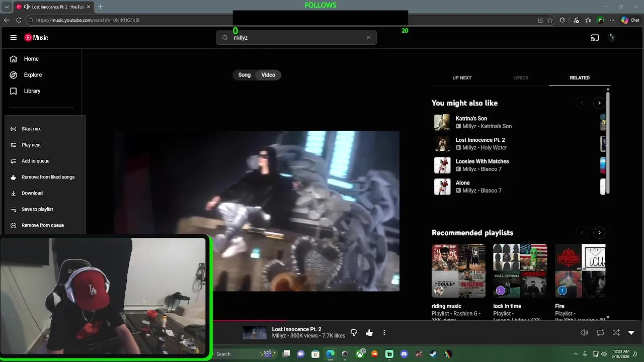Viewport: 644px width, 362px height.
Task: Open riding music playlist cover
Action: (459, 270)
